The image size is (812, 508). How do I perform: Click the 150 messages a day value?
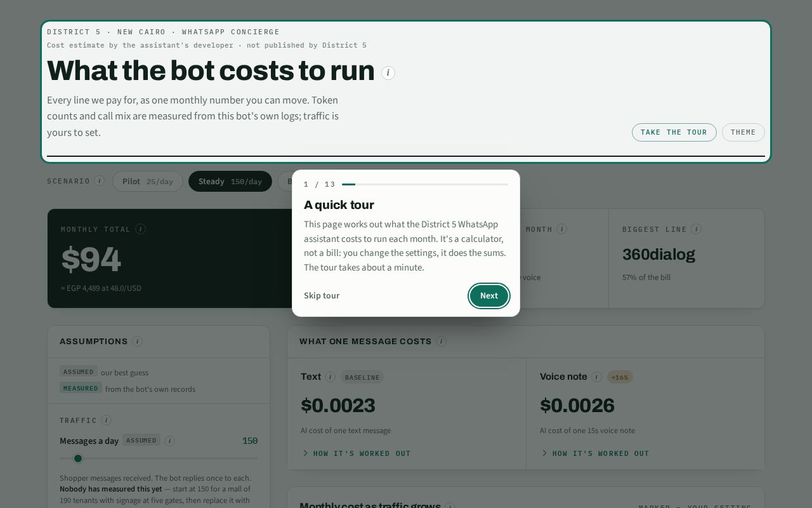click(250, 441)
